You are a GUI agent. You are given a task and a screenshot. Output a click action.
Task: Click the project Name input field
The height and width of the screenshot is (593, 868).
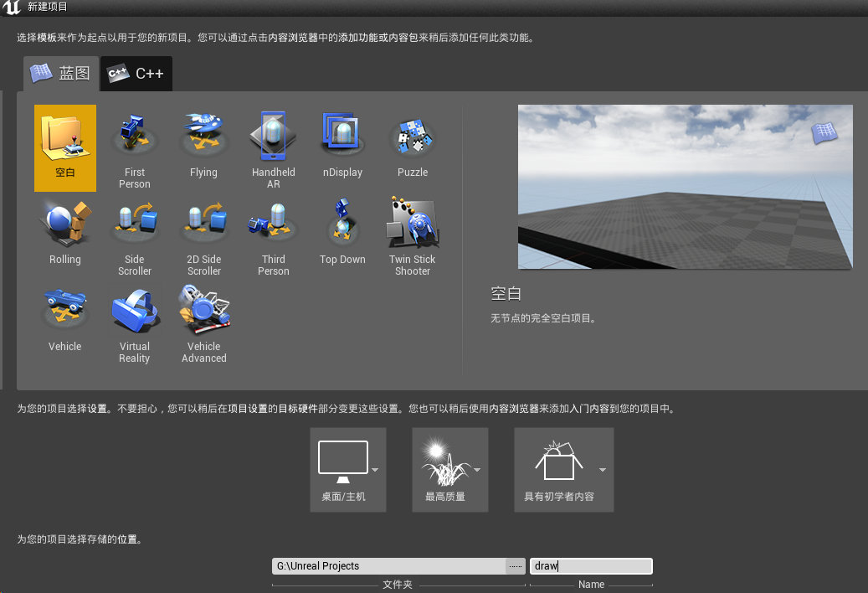point(591,566)
